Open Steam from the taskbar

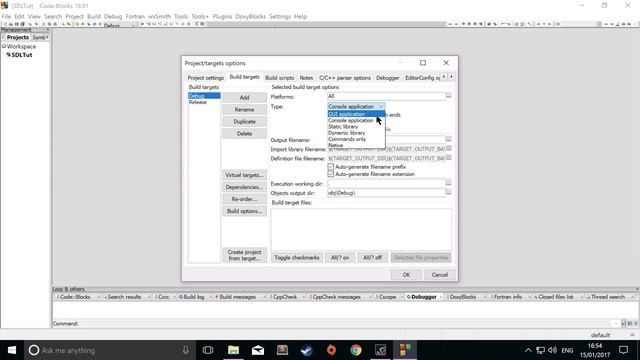(307, 350)
